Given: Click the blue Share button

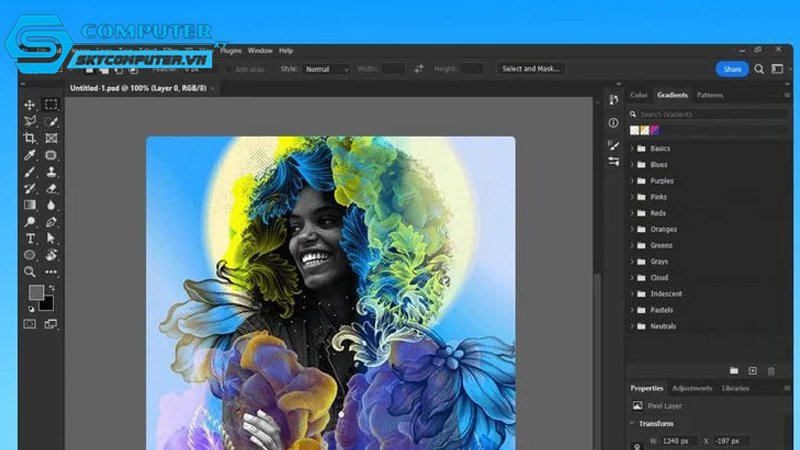Looking at the screenshot, I should [x=732, y=69].
